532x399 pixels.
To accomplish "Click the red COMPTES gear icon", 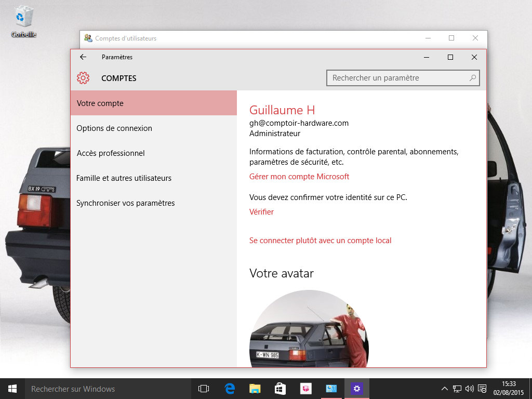I will pos(83,78).
